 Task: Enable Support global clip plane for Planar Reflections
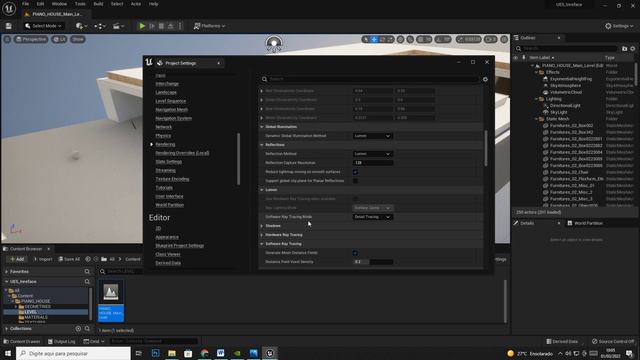[x=355, y=181]
